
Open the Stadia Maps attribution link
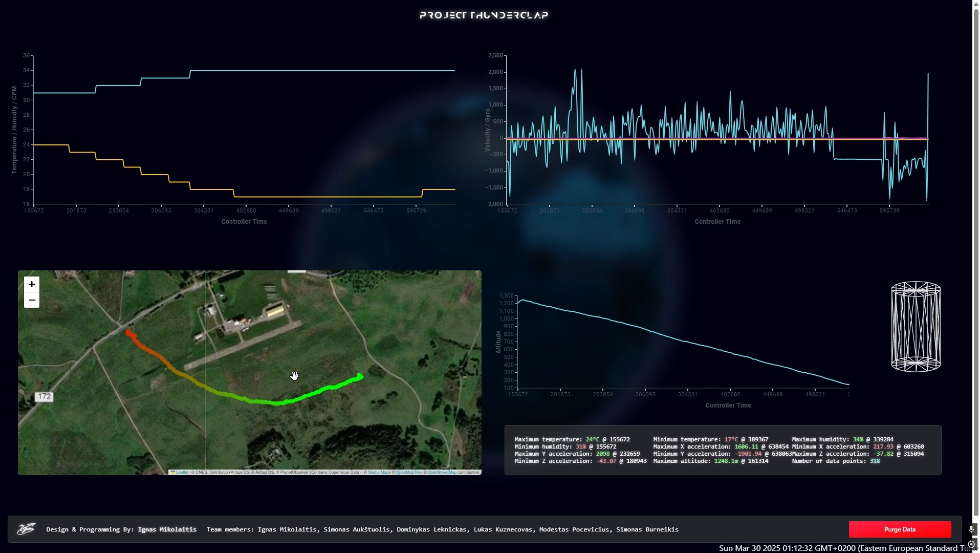[x=379, y=472]
